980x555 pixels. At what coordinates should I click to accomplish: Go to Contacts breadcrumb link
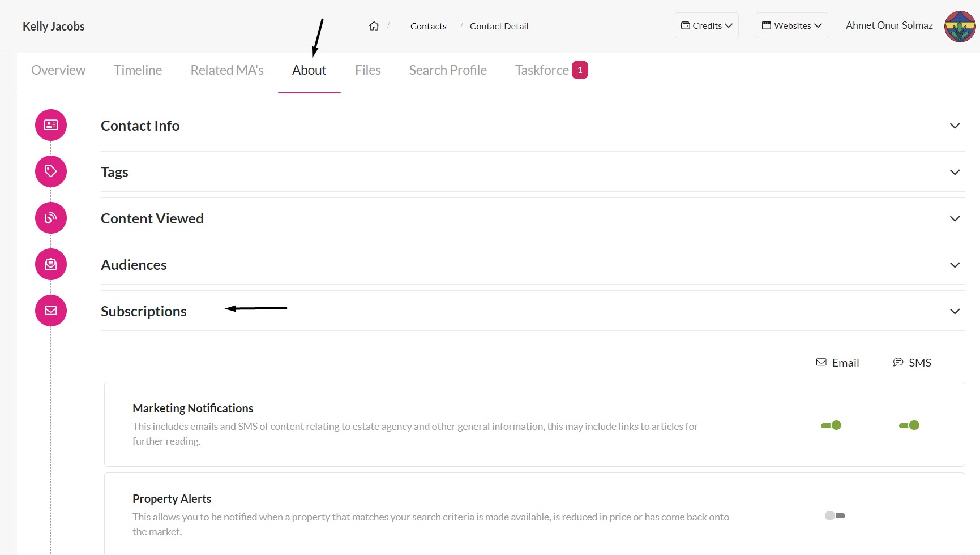coord(428,26)
